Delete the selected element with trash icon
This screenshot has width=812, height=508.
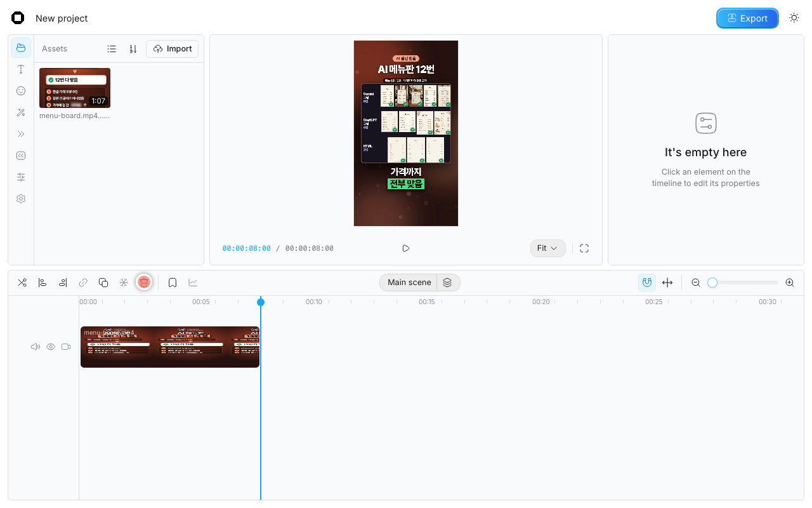[144, 283]
